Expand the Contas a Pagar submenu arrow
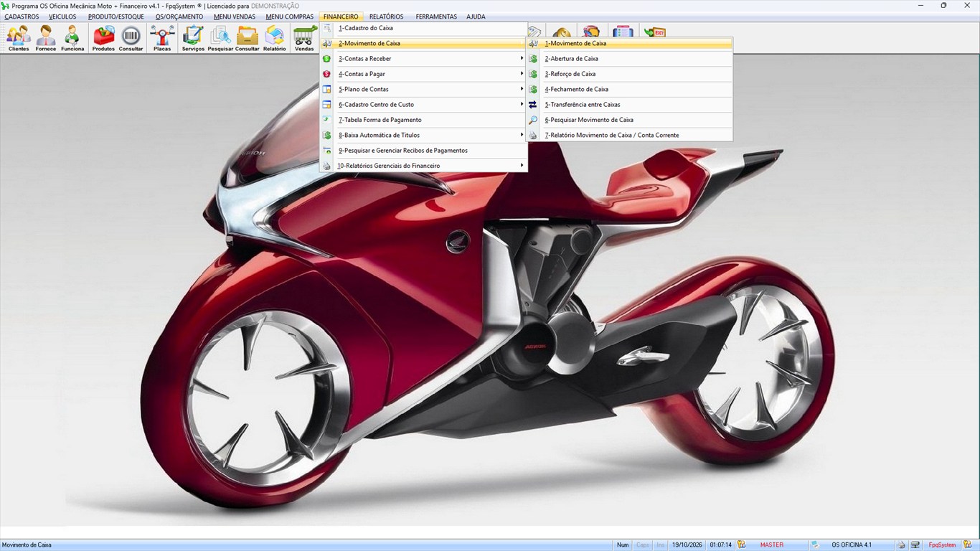Viewport: 980px width, 551px height. point(522,74)
